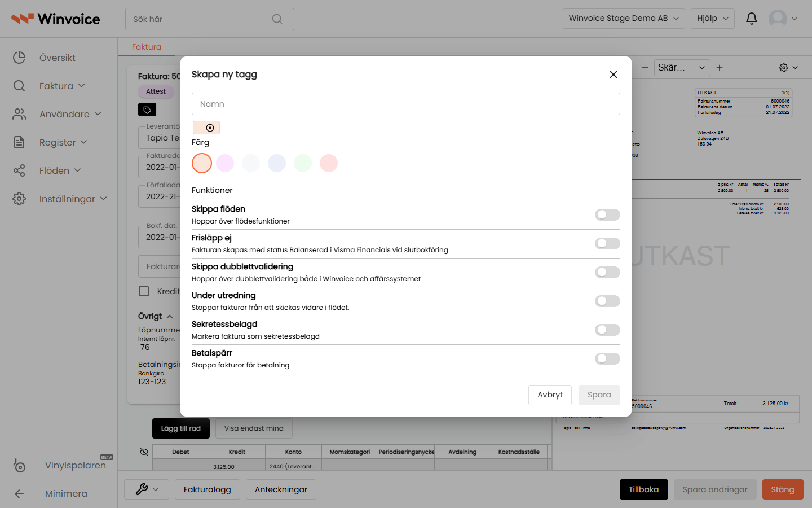
Task: Switch on Under utredning
Action: coord(607,301)
